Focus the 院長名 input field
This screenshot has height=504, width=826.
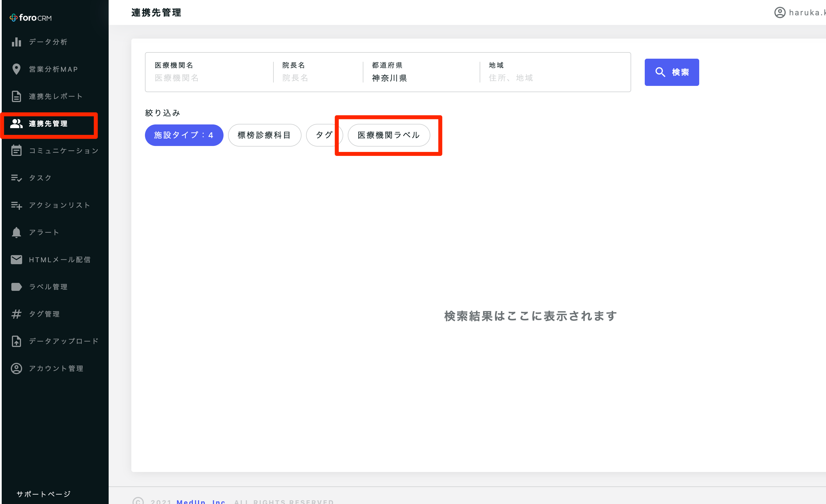click(319, 78)
